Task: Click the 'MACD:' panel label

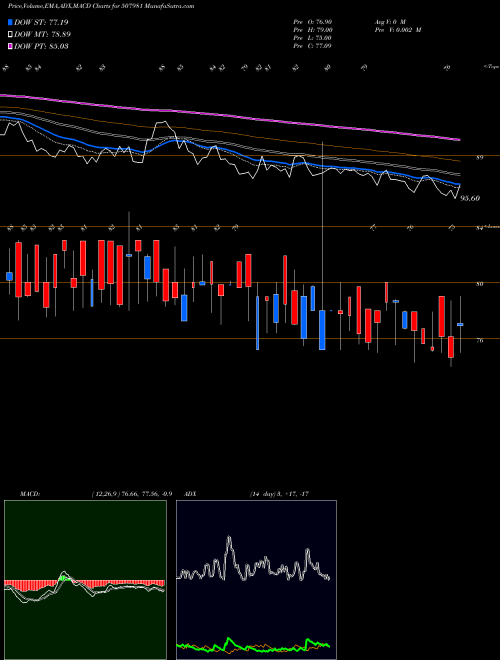Action: pyautogui.click(x=29, y=494)
